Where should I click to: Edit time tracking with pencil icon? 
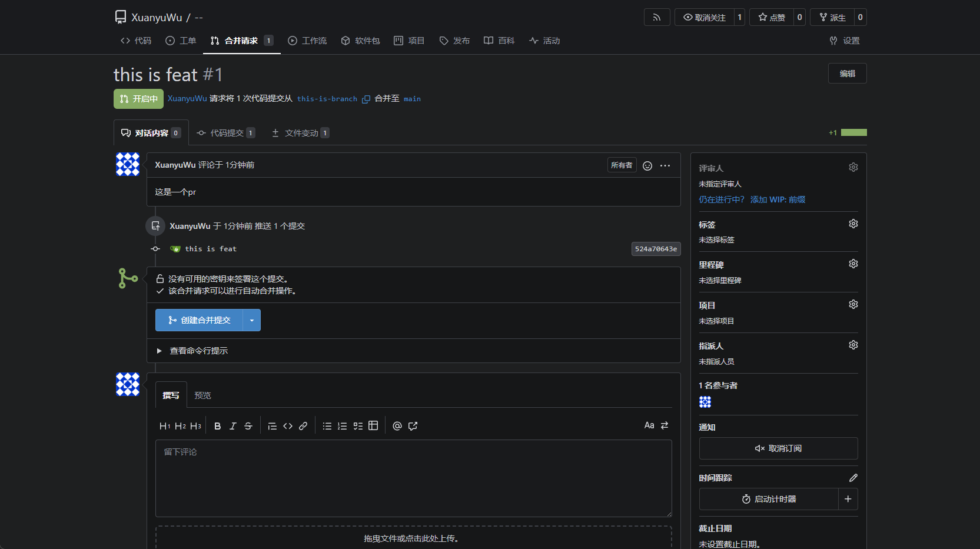pyautogui.click(x=853, y=478)
